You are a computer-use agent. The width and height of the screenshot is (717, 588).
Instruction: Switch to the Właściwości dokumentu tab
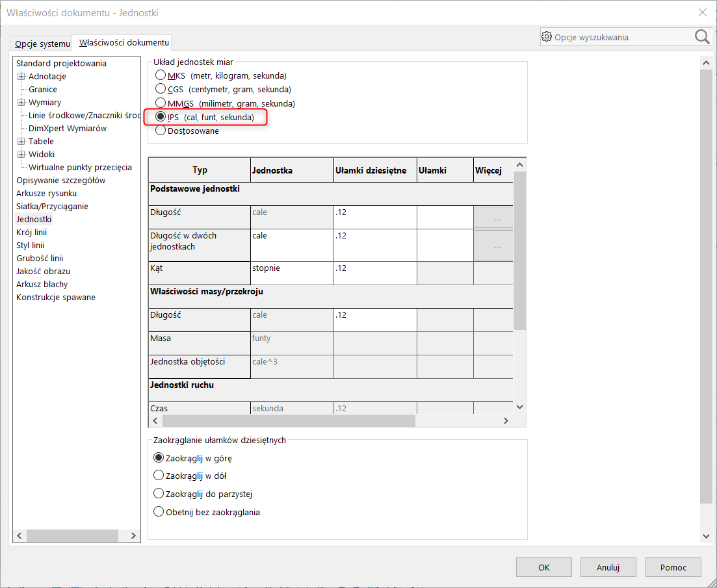122,42
